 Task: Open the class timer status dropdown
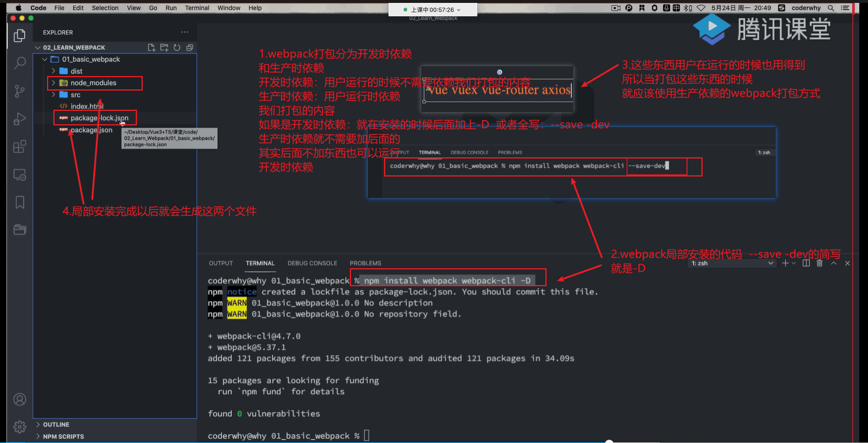pyautogui.click(x=433, y=9)
